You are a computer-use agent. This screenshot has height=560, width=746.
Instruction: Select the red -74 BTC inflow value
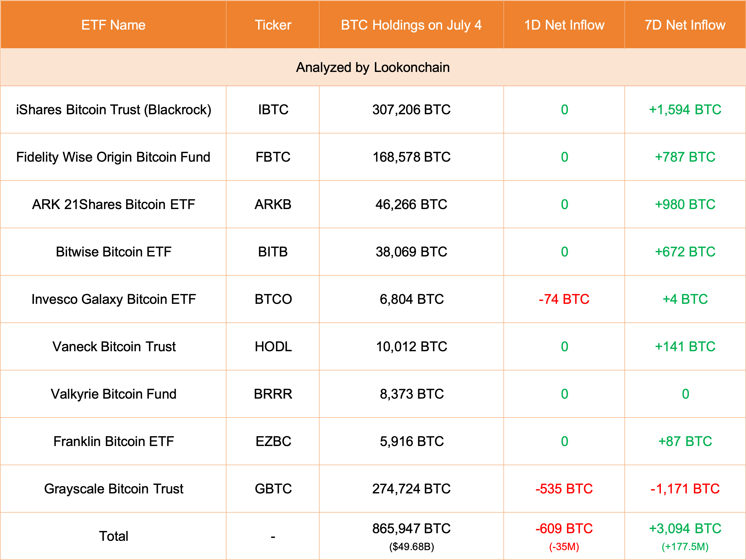[564, 299]
